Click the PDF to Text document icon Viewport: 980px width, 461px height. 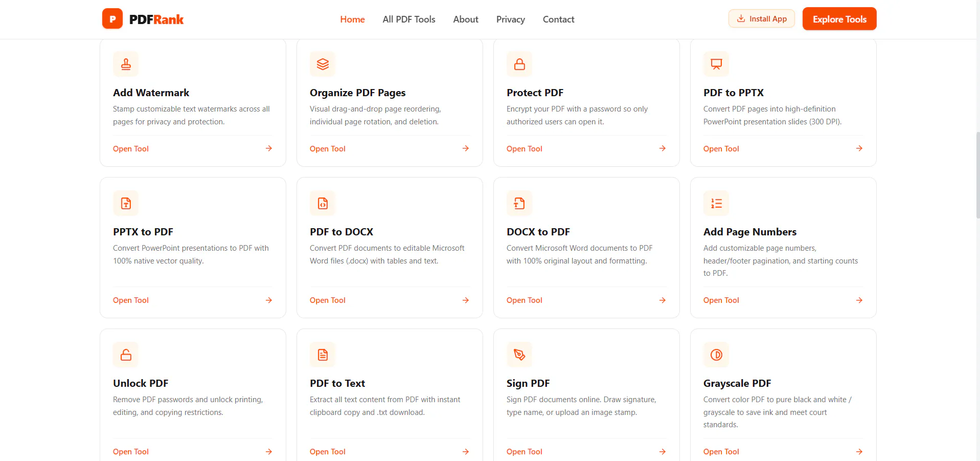point(323,355)
